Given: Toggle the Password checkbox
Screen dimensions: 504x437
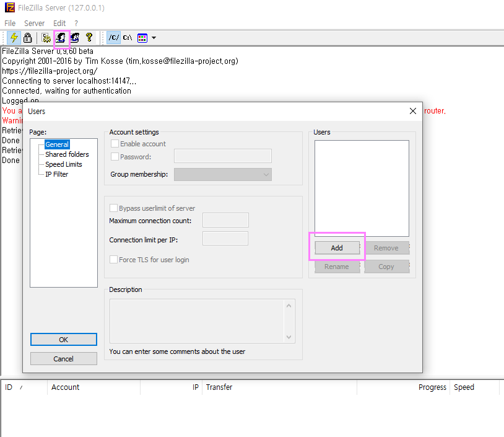Looking at the screenshot, I should point(115,156).
